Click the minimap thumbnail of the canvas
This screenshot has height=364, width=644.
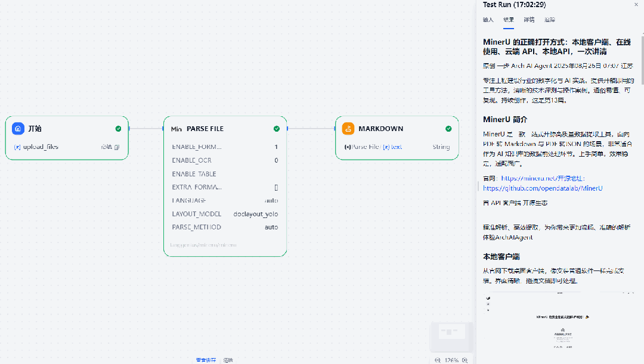click(x=451, y=337)
